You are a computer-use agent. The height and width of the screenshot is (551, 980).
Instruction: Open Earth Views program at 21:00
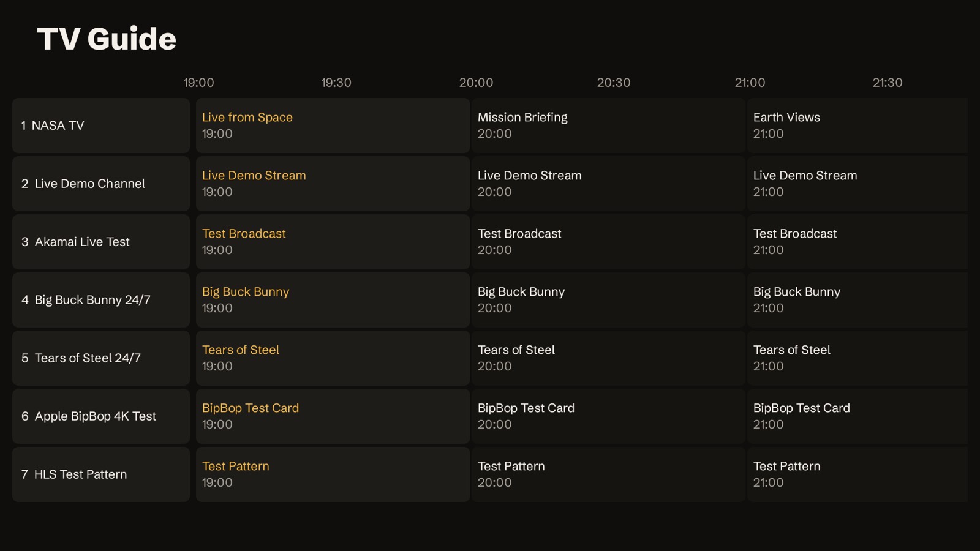[x=858, y=126]
